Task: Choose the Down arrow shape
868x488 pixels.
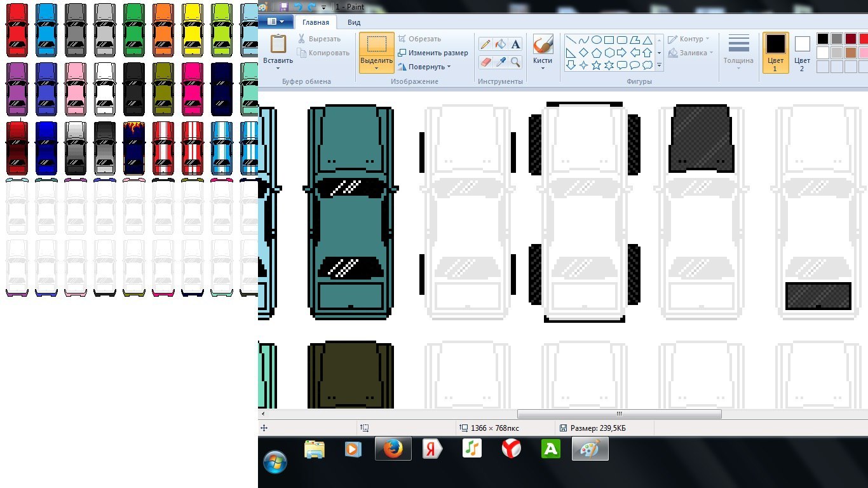Action: (x=571, y=65)
